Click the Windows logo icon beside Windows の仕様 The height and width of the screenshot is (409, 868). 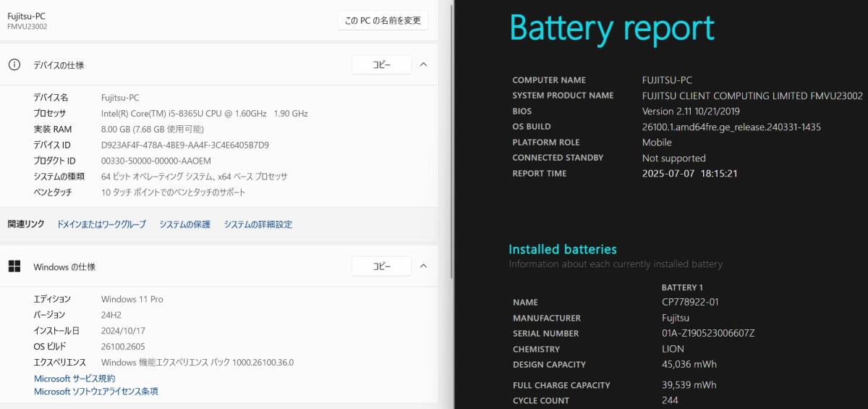(14, 266)
